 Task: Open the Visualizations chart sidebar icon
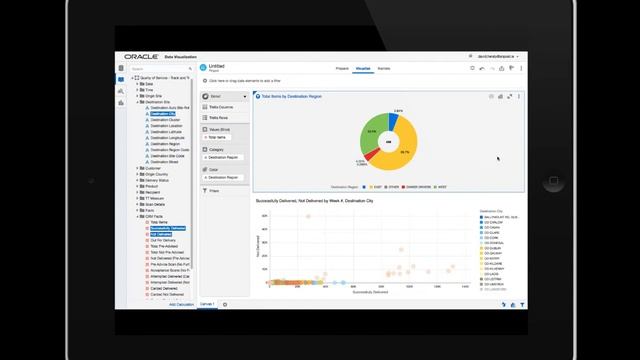[121, 103]
